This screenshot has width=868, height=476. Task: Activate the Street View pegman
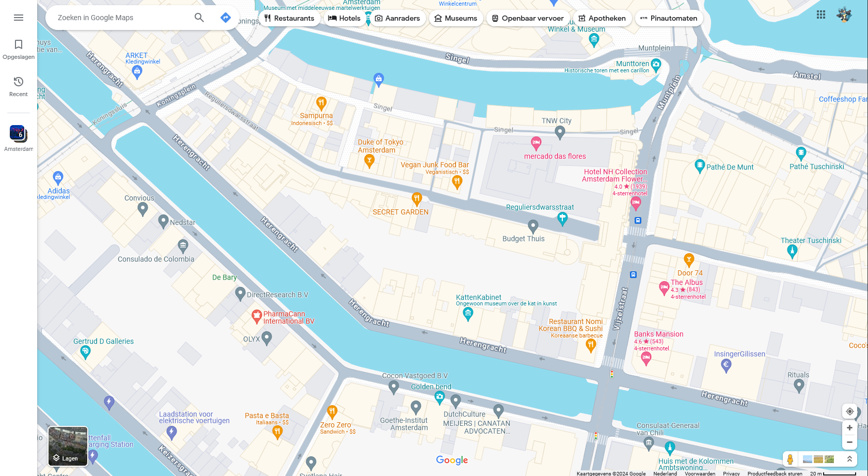point(790,459)
